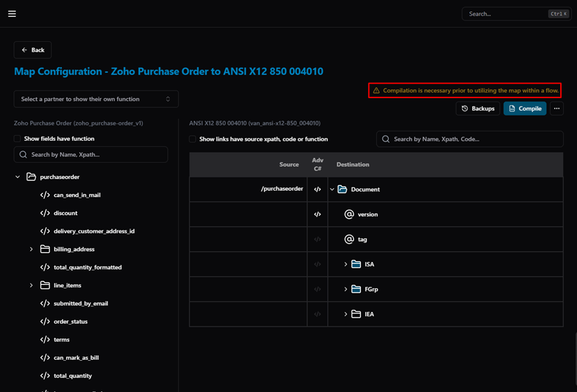Screen dimensions: 577x392
Task: Select the tag destination label
Action: 362,240
